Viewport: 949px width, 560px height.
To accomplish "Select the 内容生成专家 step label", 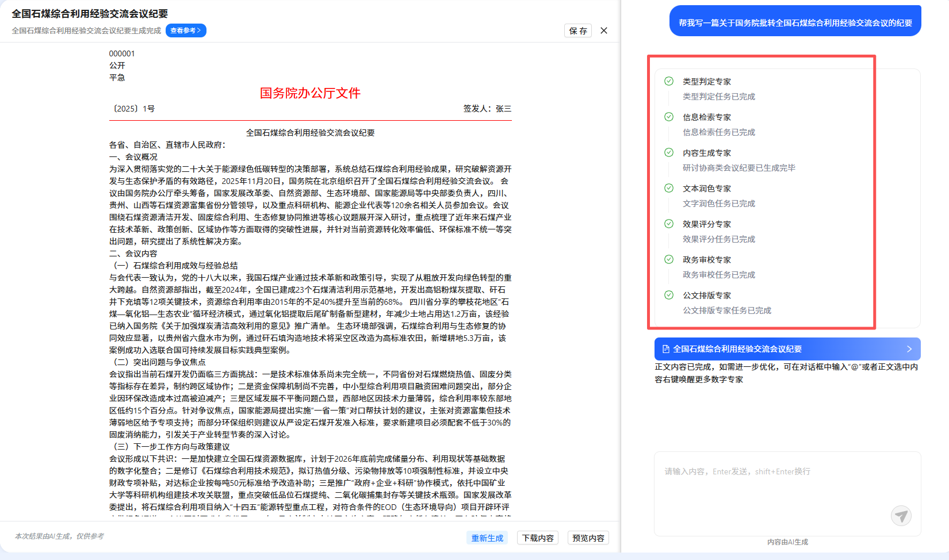I will click(x=707, y=153).
